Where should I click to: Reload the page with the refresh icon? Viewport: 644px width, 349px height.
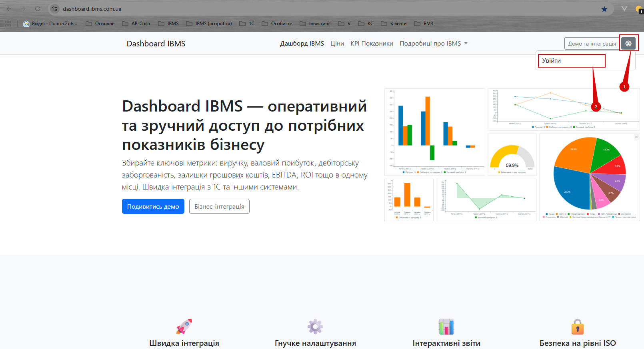point(38,9)
